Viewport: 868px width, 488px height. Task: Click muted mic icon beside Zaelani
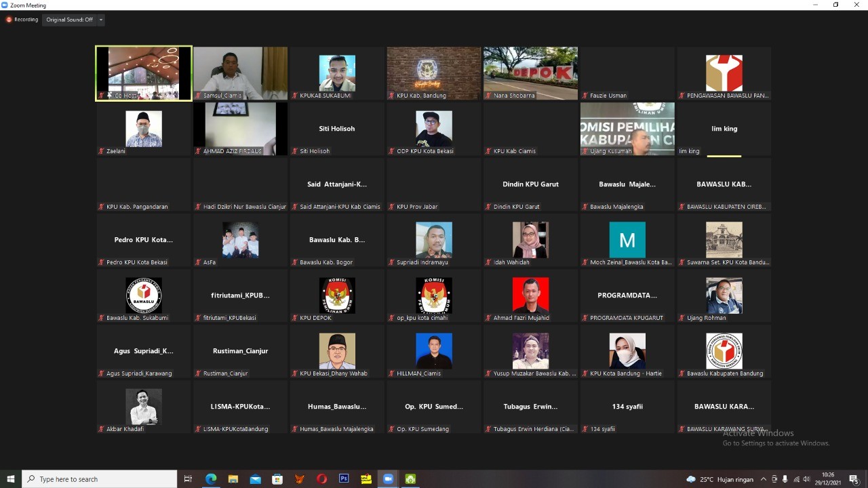(x=102, y=151)
